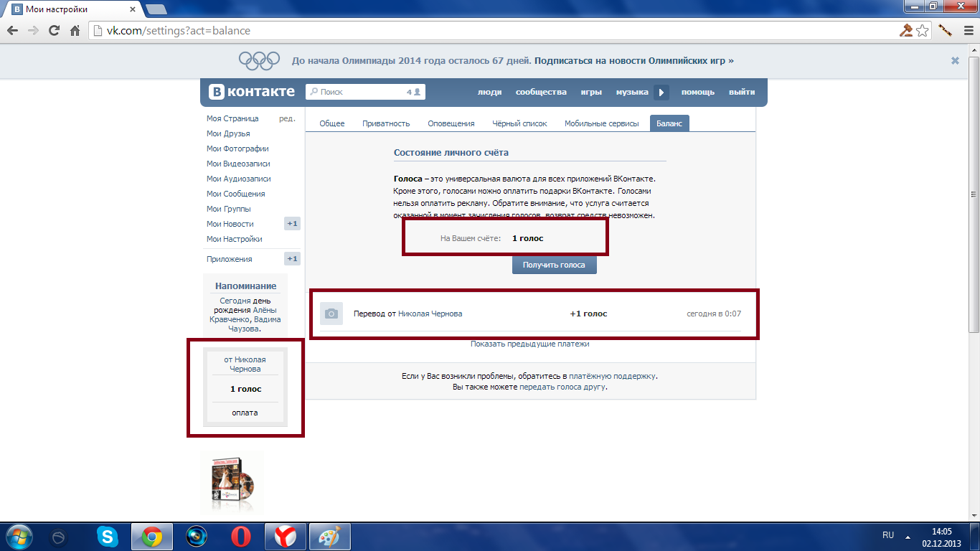Image resolution: width=980 pixels, height=551 pixels.
Task: Open Мои Фотографии in the sidebar
Action: click(x=237, y=149)
